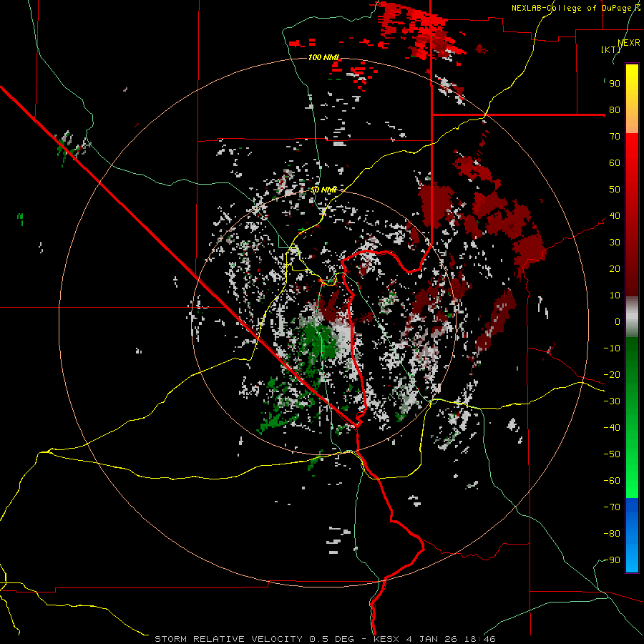Click the "KESX" station identifier
Viewport: 644px width, 644px height.
tap(386, 639)
